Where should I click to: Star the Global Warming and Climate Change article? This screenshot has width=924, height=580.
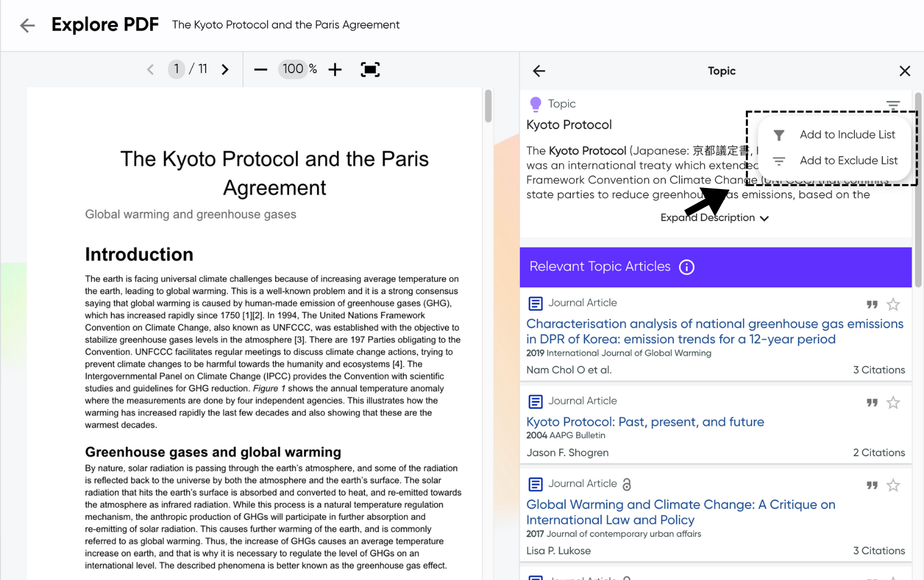tap(893, 485)
